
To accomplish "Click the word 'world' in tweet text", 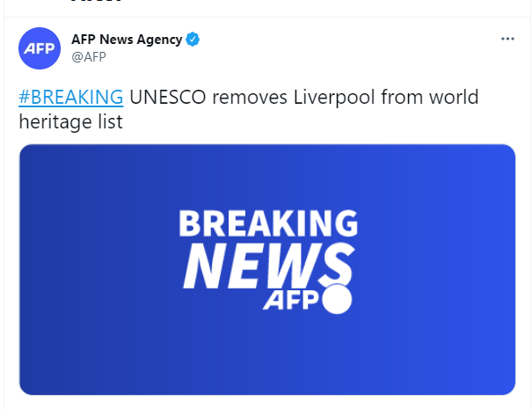I will point(454,97).
